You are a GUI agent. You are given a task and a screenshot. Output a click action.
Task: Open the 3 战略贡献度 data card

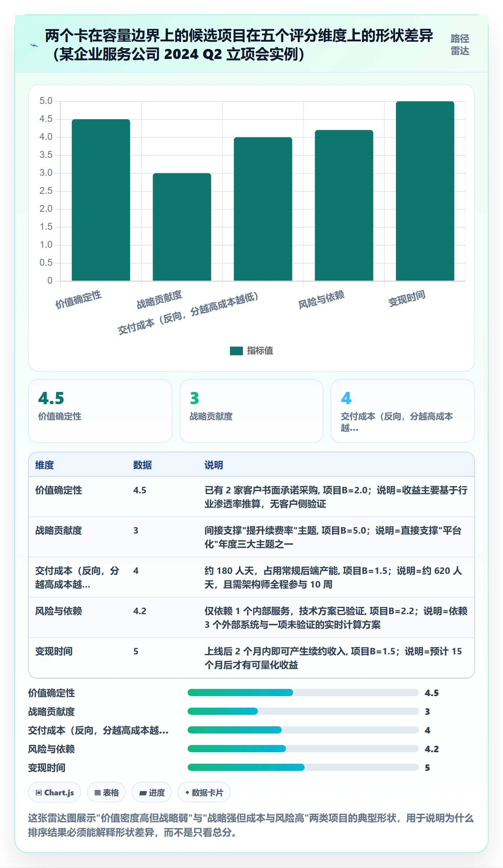(251, 411)
